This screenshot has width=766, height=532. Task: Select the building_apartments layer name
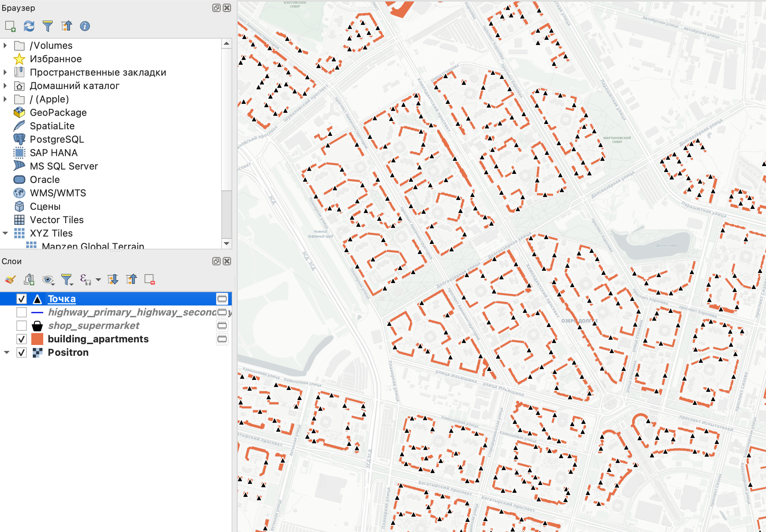(98, 339)
